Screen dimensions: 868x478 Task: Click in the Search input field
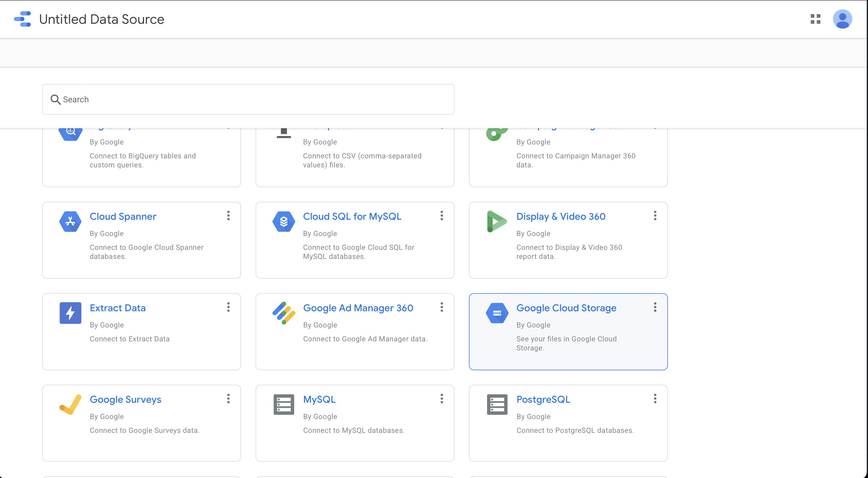(248, 99)
